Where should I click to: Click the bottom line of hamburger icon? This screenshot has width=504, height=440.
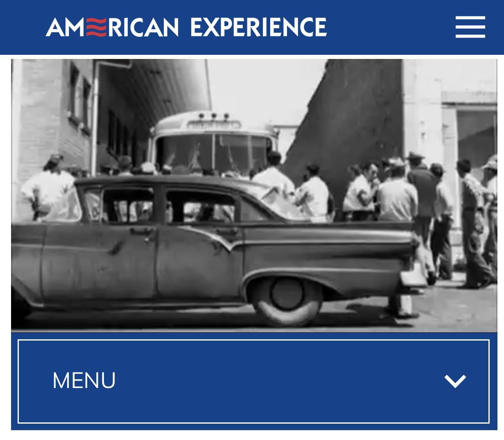click(470, 36)
